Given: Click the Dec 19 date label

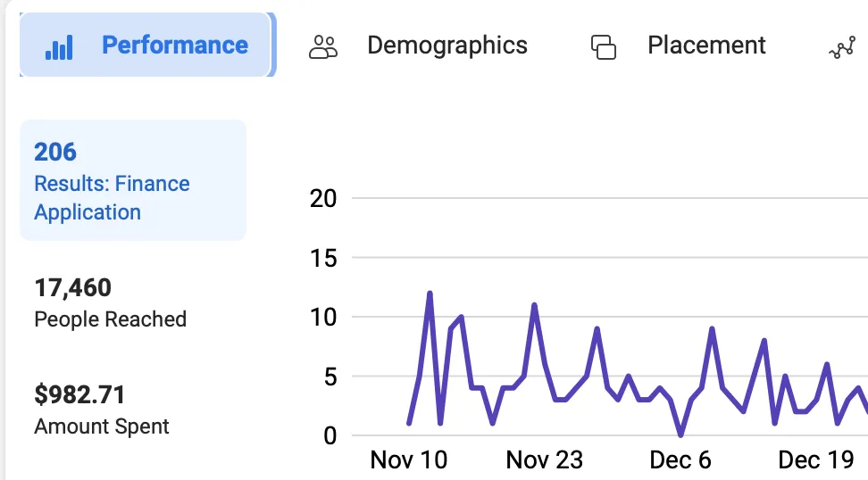Looking at the screenshot, I should pyautogui.click(x=816, y=460).
